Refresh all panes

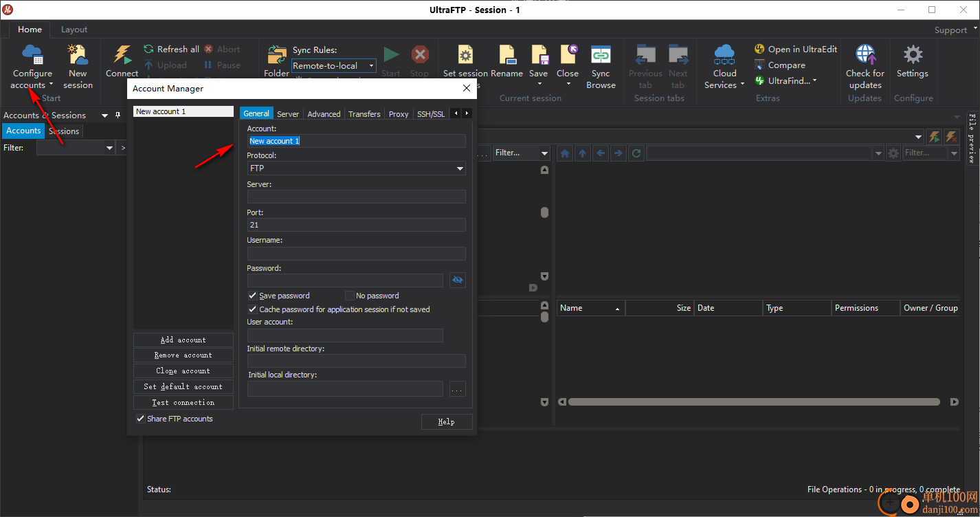(171, 49)
